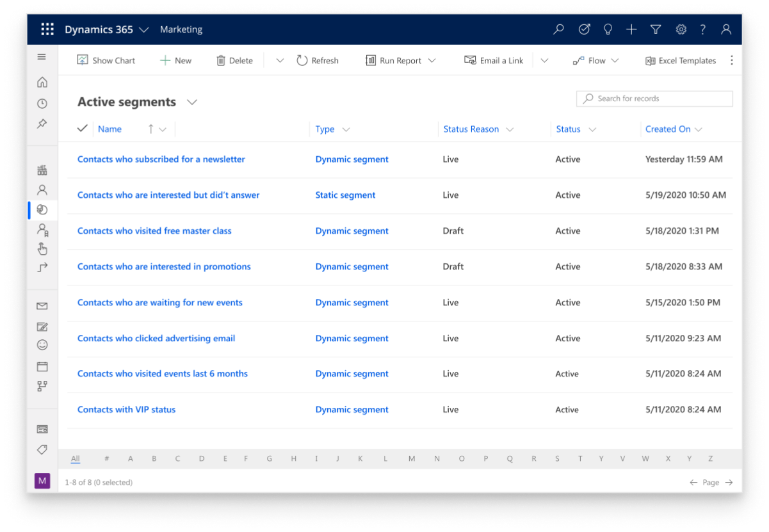Collapse the sidebar hamburger menu
The image size is (769, 532).
[x=42, y=57]
